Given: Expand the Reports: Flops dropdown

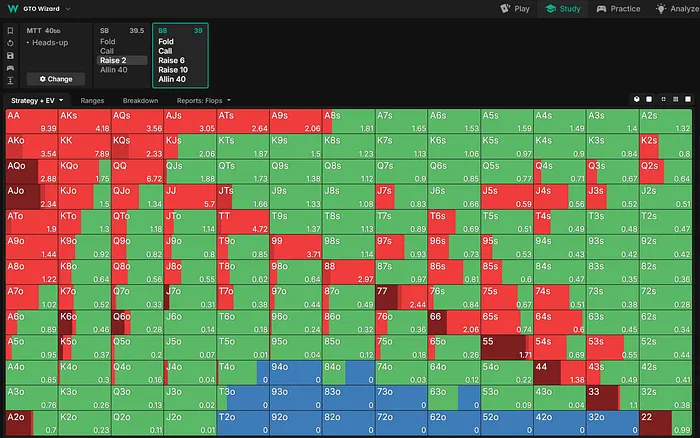Looking at the screenshot, I should [x=204, y=101].
